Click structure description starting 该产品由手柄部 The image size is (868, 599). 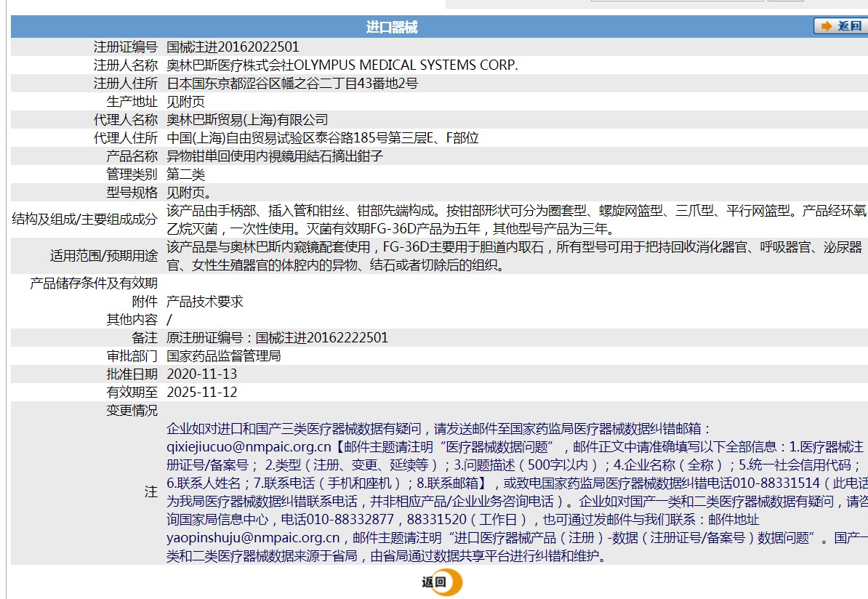516,220
